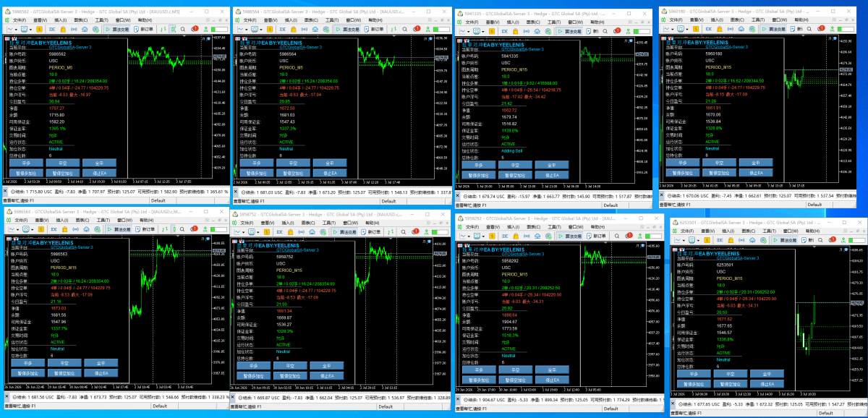
Task: Open 文件(F) menu in window 5986562
Action: 20,20
